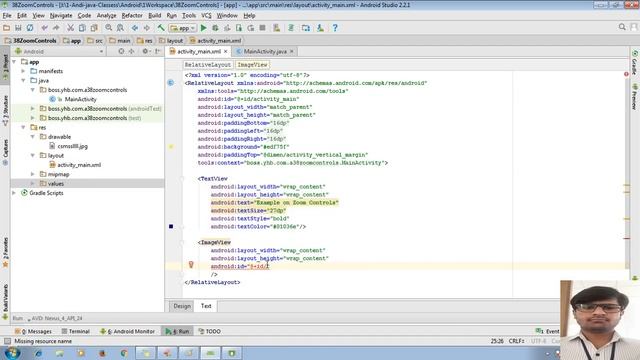Click the Debug app bug icon
This screenshot has height=360, width=640.
pyautogui.click(x=215, y=28)
